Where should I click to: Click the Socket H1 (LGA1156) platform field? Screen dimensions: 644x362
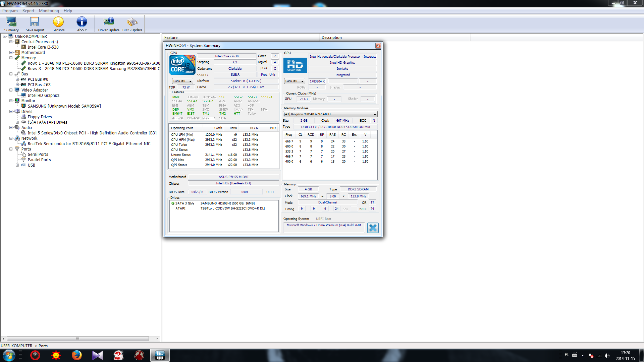pyautogui.click(x=246, y=81)
